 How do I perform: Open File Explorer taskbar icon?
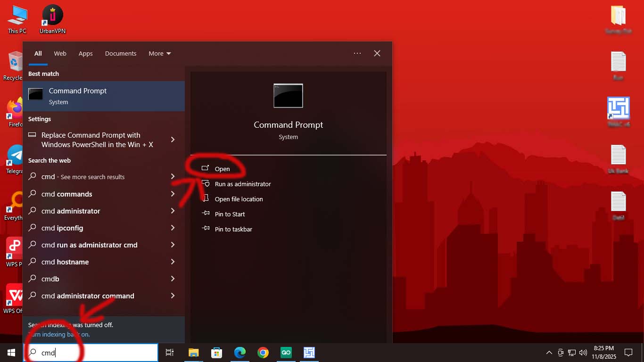tap(194, 353)
